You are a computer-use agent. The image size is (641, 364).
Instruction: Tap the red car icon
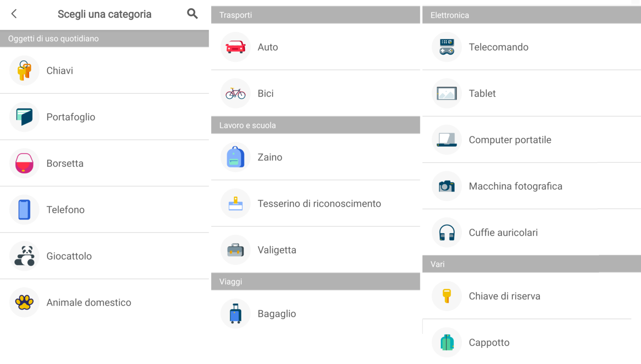(x=235, y=47)
